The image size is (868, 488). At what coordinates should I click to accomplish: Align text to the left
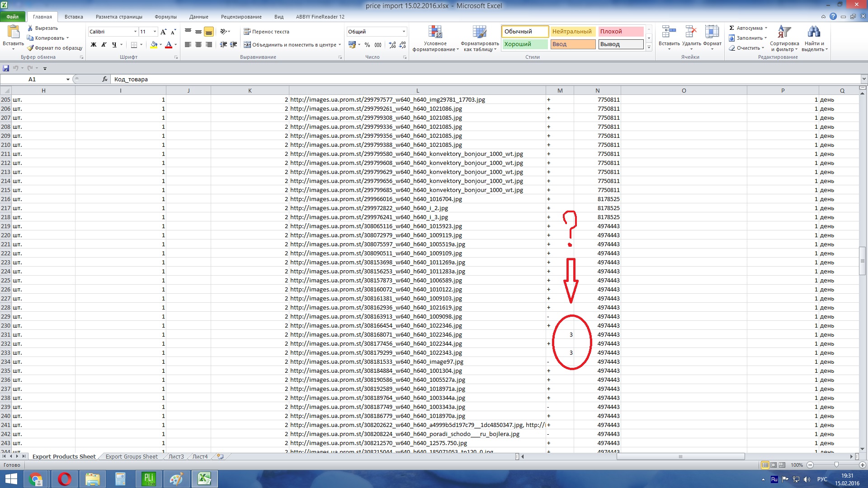click(188, 45)
